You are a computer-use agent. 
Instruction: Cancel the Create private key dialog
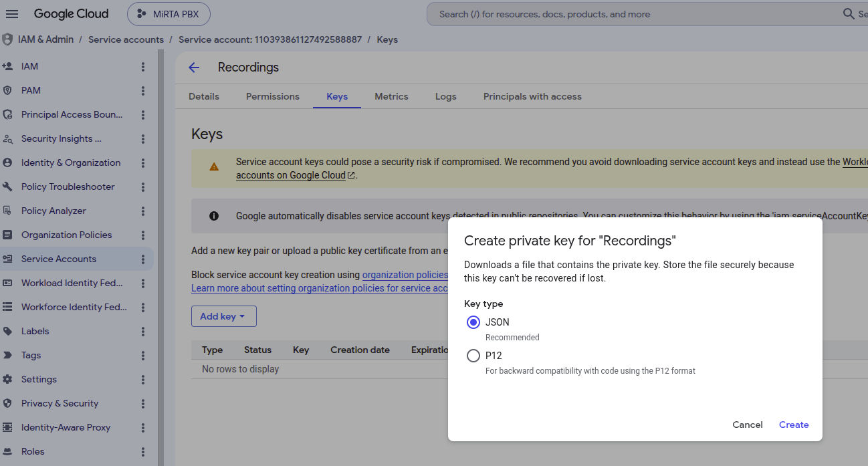[x=748, y=425]
